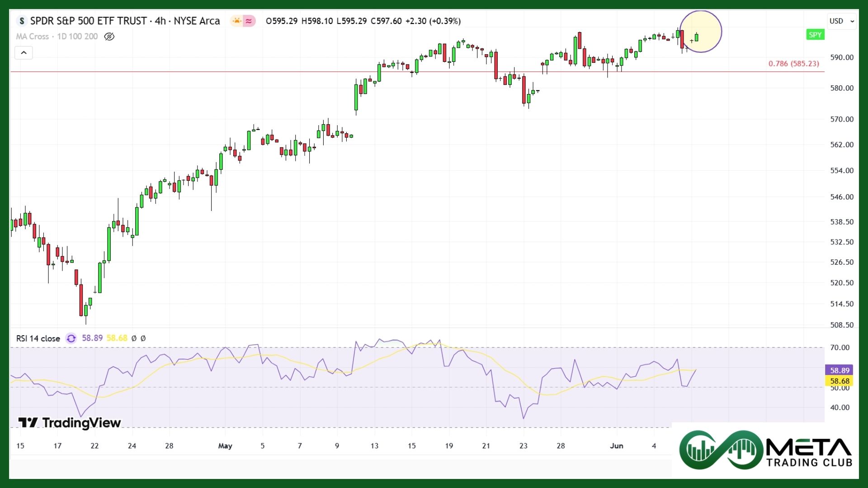Click the RSI 14 close indicator label
868x488 pixels.
[38, 338]
